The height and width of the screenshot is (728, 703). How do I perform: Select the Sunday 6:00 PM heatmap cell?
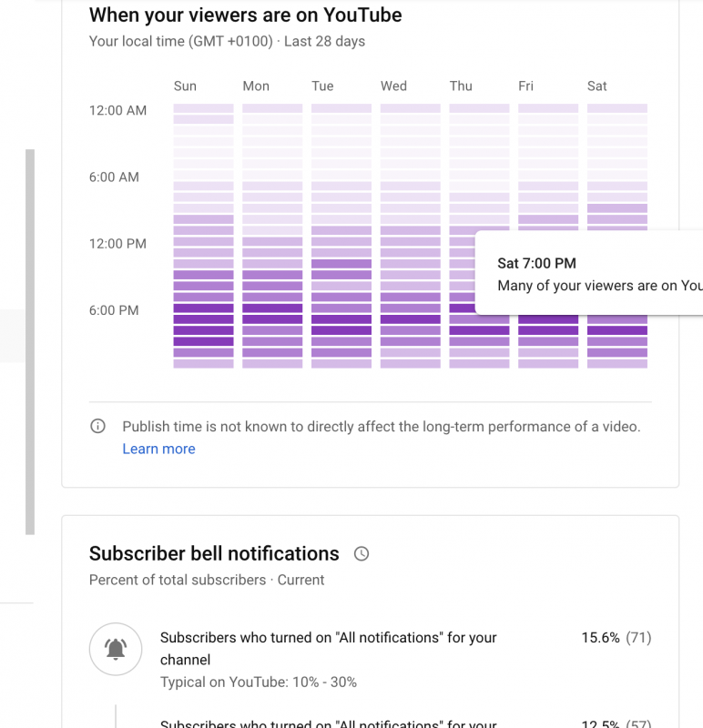(x=203, y=308)
